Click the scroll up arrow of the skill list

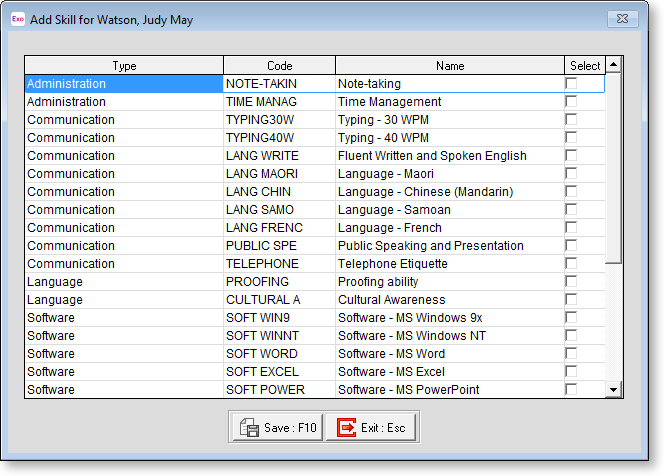(x=613, y=65)
